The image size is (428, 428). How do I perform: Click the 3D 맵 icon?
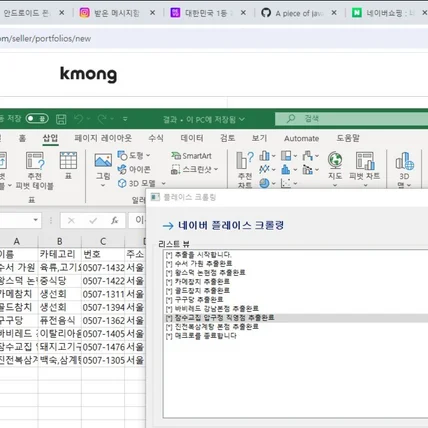404,161
